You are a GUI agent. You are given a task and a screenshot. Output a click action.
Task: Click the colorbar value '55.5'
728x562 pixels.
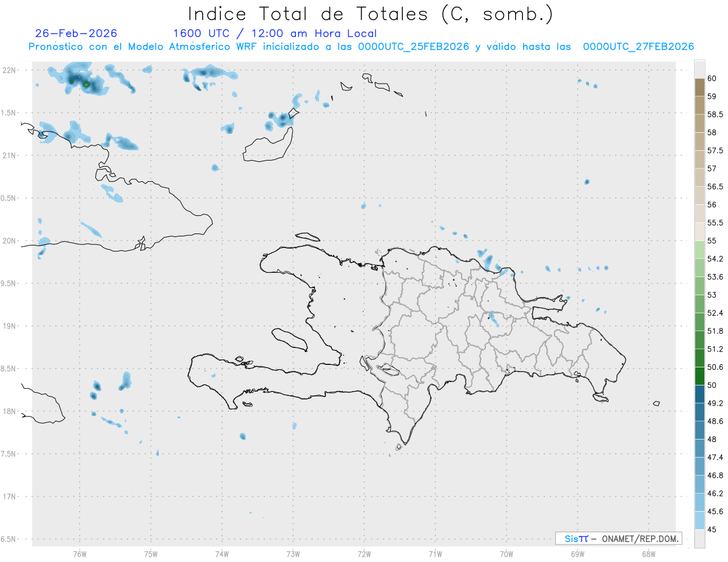(x=715, y=222)
